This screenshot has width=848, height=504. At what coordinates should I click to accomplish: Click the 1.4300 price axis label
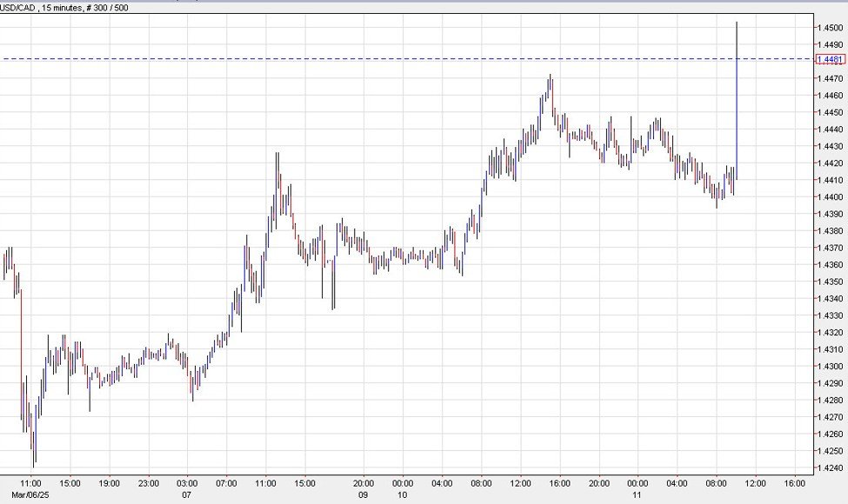pyautogui.click(x=828, y=367)
